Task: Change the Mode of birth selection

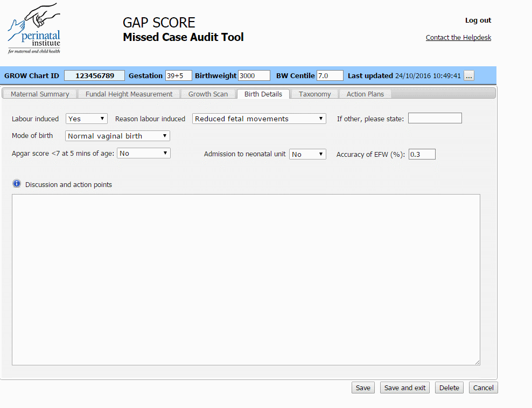Action: point(117,136)
